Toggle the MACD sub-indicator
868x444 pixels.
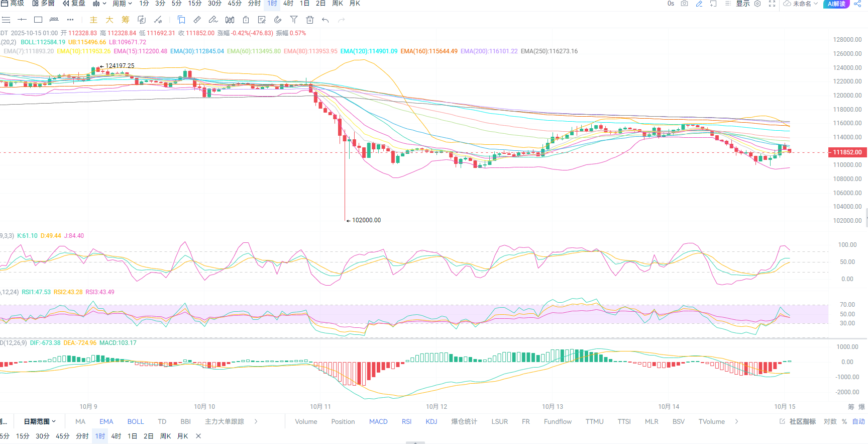(378, 421)
